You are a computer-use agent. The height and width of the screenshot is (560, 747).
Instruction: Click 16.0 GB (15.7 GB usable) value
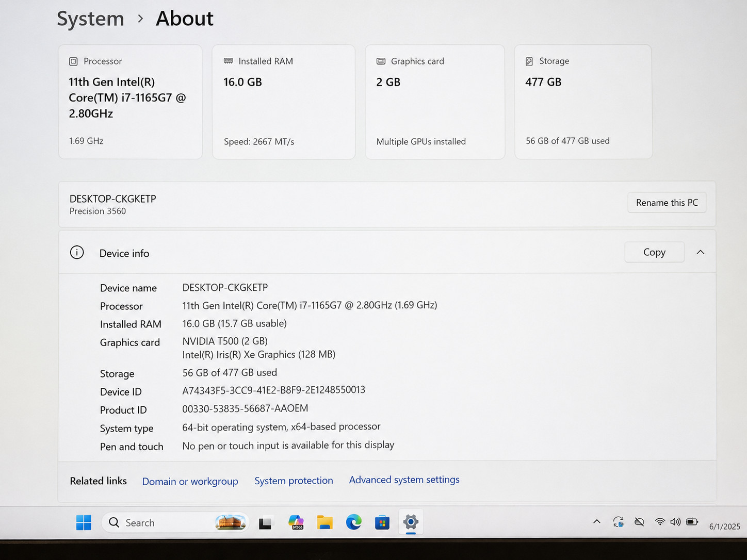tap(234, 323)
